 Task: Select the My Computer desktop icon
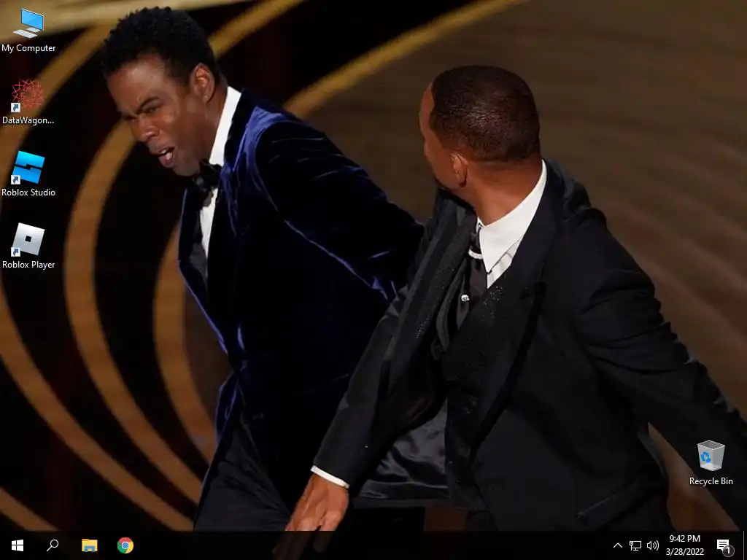pos(28,29)
